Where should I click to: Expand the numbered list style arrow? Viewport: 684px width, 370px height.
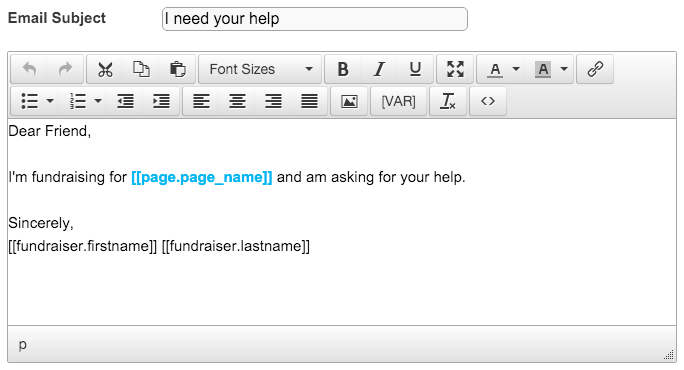(98, 101)
